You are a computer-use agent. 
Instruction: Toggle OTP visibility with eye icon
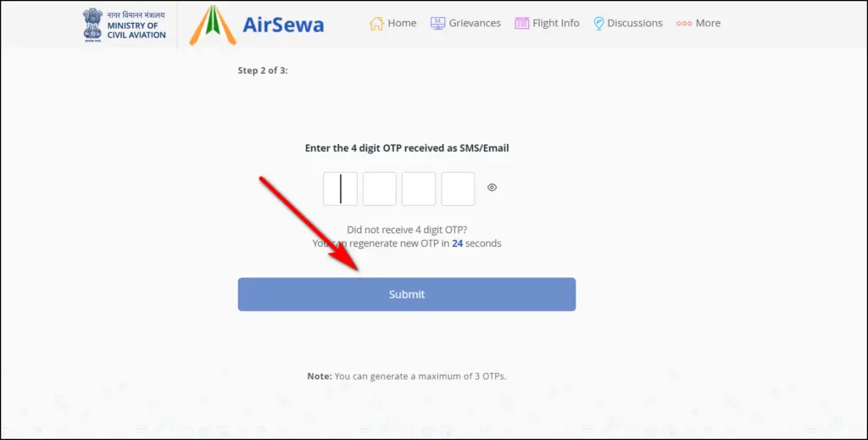492,187
